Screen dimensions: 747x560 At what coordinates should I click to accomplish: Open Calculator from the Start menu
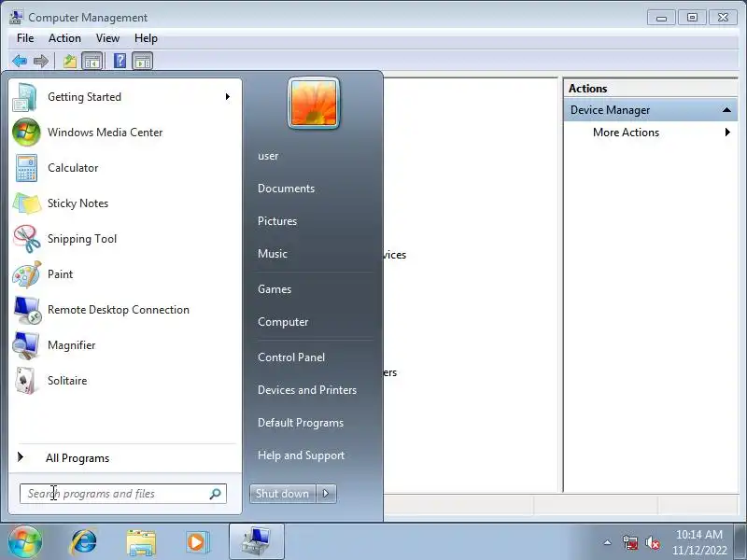coord(125,168)
